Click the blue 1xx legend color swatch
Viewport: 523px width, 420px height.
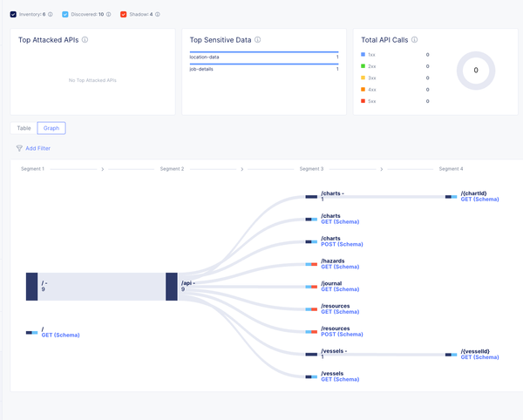click(363, 54)
